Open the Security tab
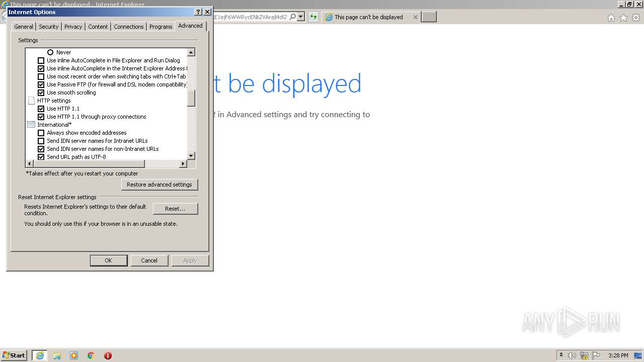Screen dimensions: 644x362 point(49,27)
